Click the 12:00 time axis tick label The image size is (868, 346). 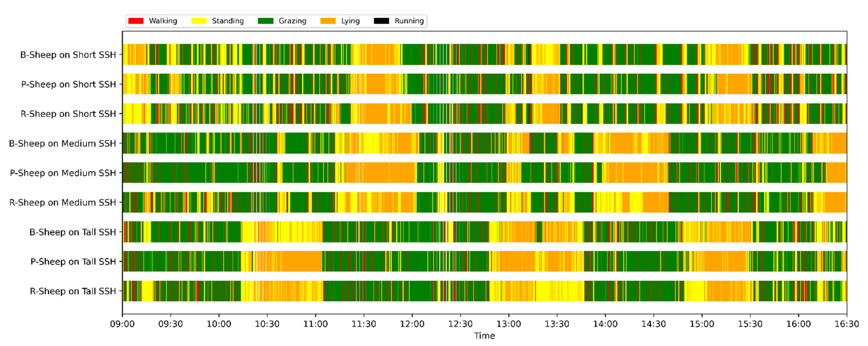coord(412,324)
